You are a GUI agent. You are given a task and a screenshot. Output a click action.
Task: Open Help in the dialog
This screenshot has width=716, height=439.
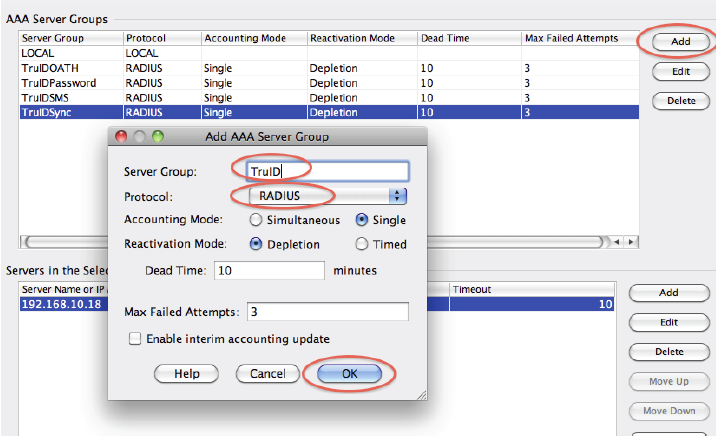coord(187,373)
